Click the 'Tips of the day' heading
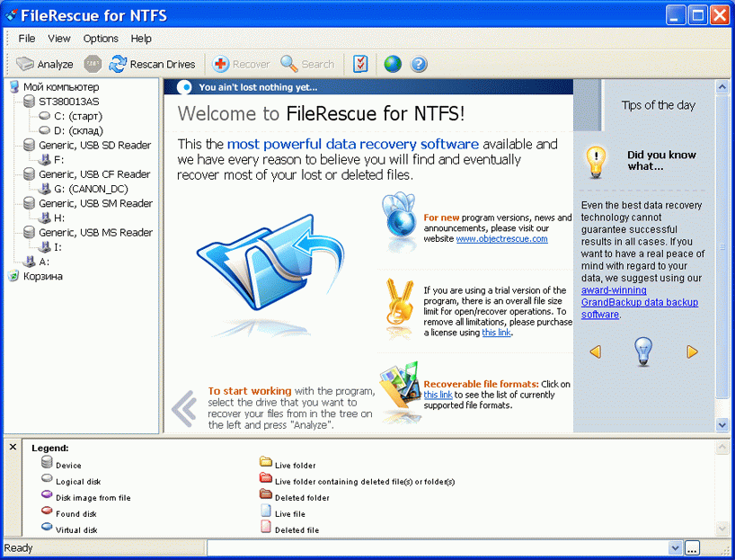The width and height of the screenshot is (735, 560). tap(658, 105)
